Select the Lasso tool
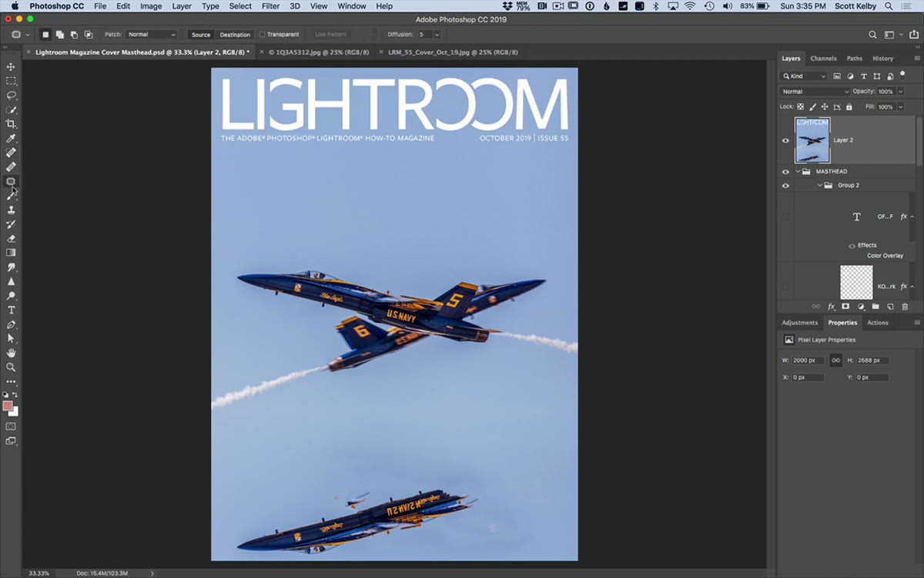 tap(11, 96)
